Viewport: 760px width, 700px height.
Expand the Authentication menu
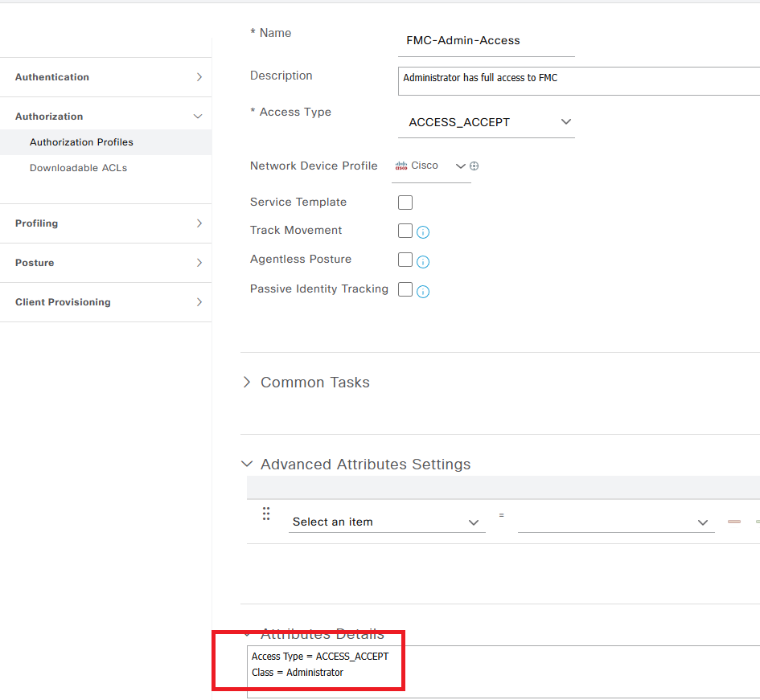point(105,77)
